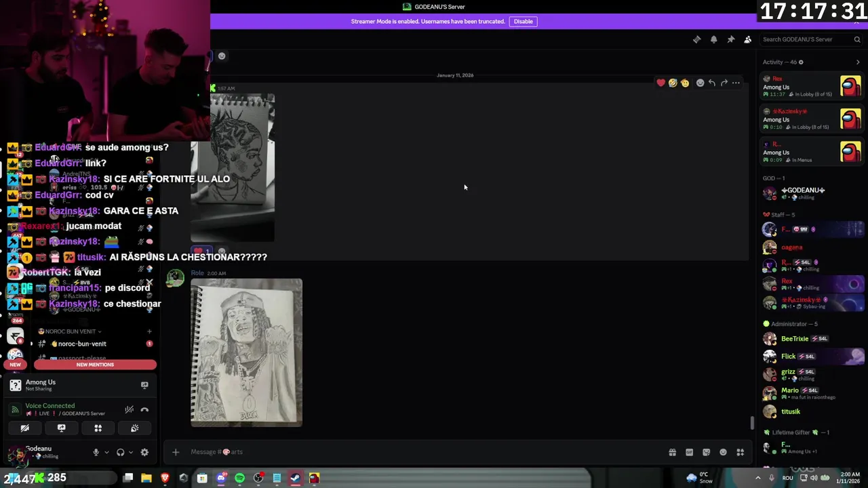Click the message attachment plus button

[175, 452]
